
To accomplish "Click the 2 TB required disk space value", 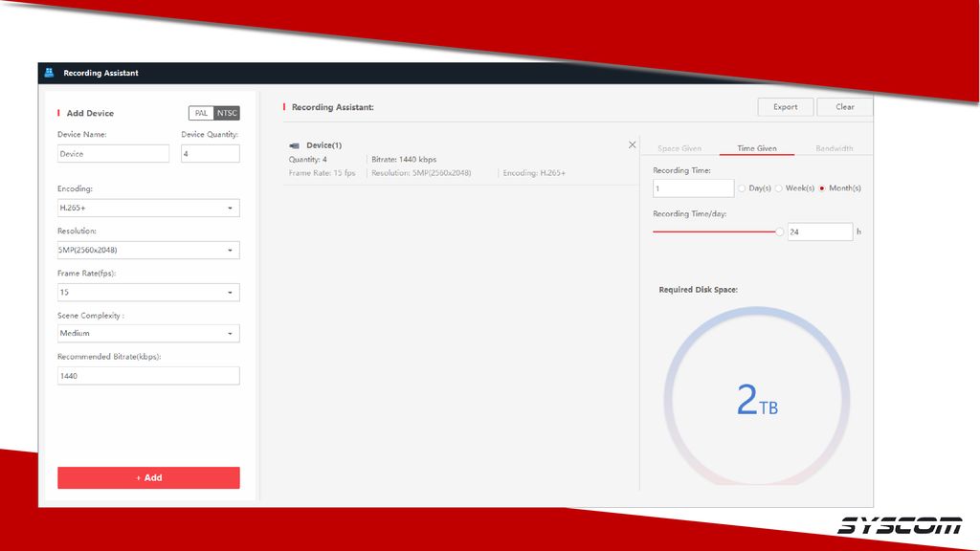I will tap(757, 400).
